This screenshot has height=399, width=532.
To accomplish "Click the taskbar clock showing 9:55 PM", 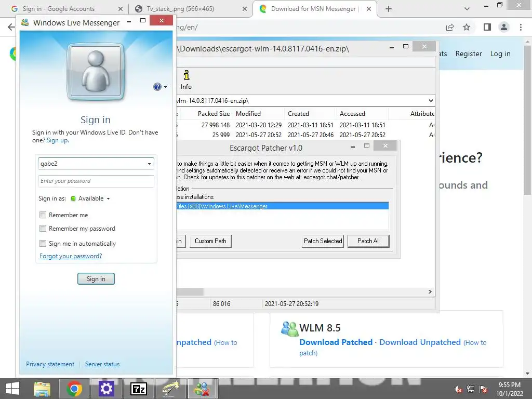I will click(x=509, y=389).
